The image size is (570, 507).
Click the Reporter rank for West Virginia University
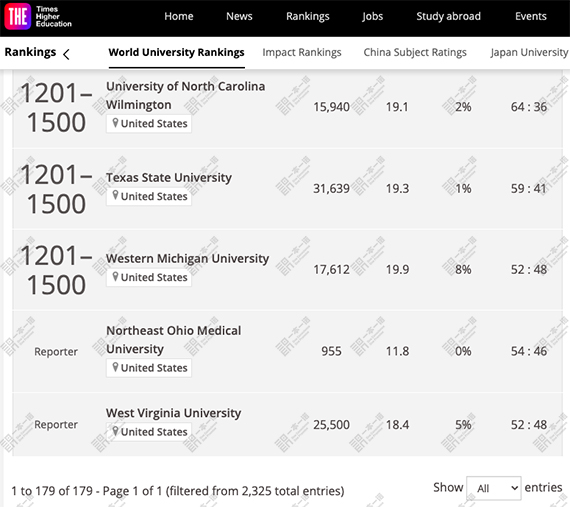(x=56, y=424)
